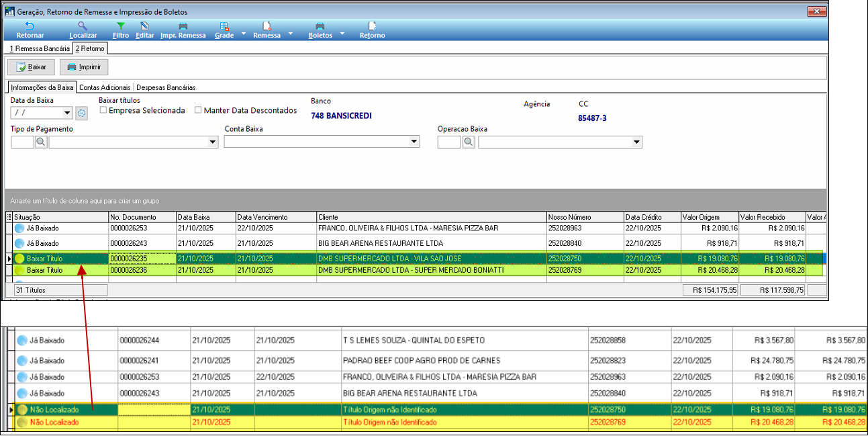Open the Contas Adicionais tab
Viewport: 868px width, 436px height.
(105, 87)
